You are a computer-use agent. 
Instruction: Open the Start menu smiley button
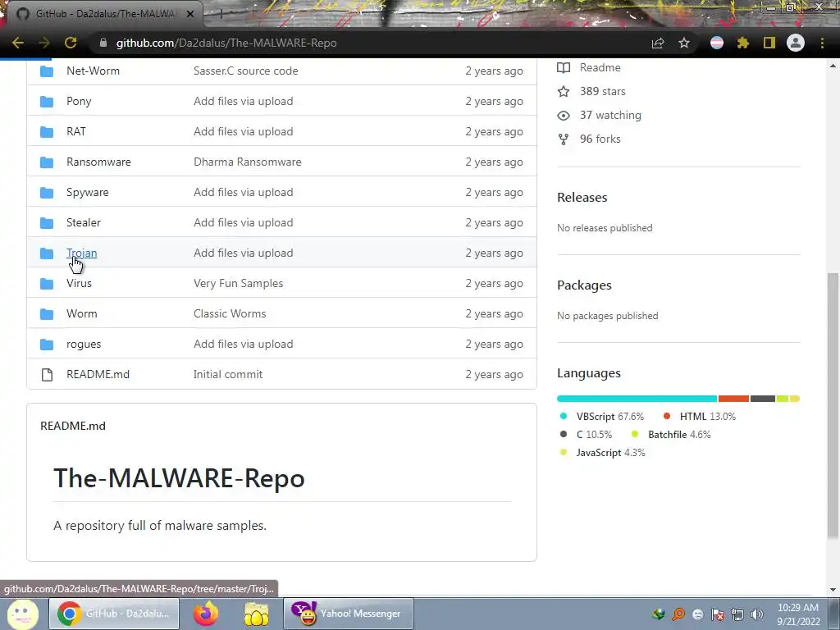tap(22, 614)
